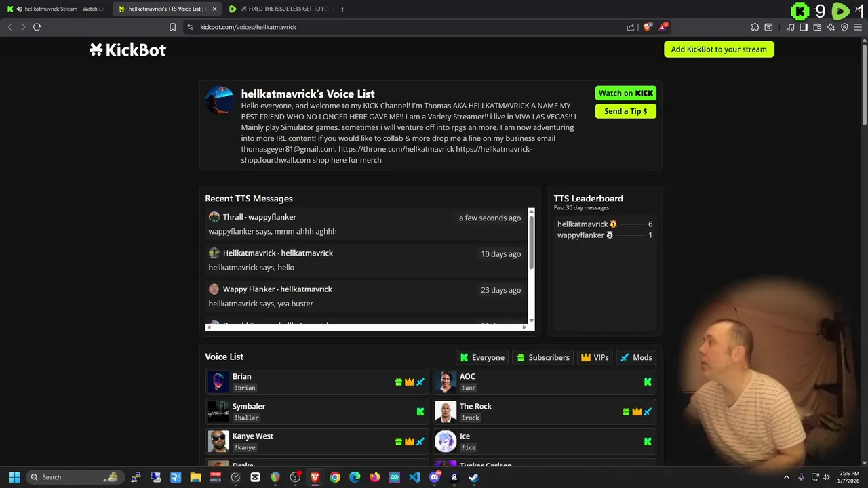The width and height of the screenshot is (868, 488).
Task: Click the mod sword icon on Brian row
Action: pyautogui.click(x=420, y=382)
